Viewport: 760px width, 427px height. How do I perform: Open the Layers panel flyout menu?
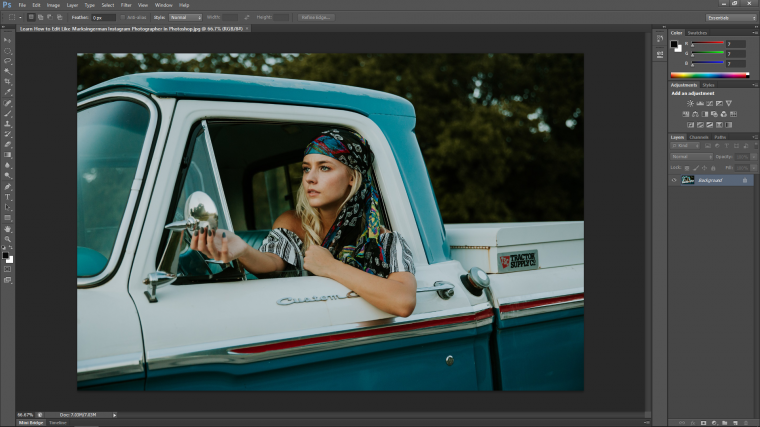click(x=755, y=137)
